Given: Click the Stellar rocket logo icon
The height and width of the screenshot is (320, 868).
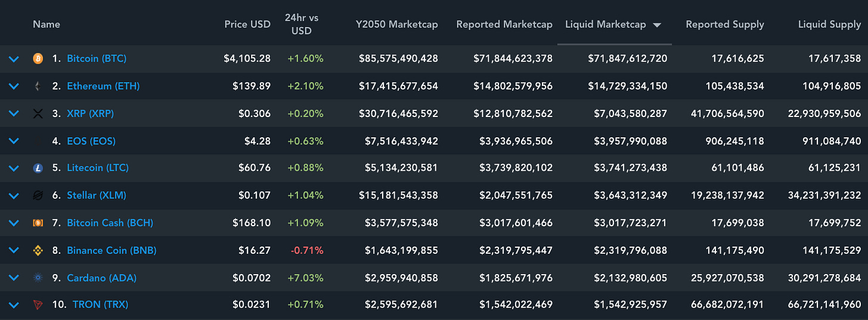Looking at the screenshot, I should click(x=38, y=195).
